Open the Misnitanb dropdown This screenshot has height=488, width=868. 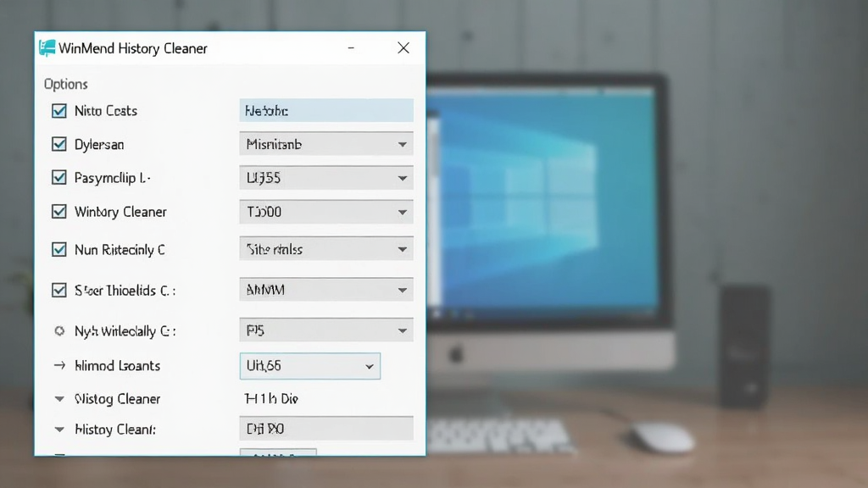click(x=326, y=144)
